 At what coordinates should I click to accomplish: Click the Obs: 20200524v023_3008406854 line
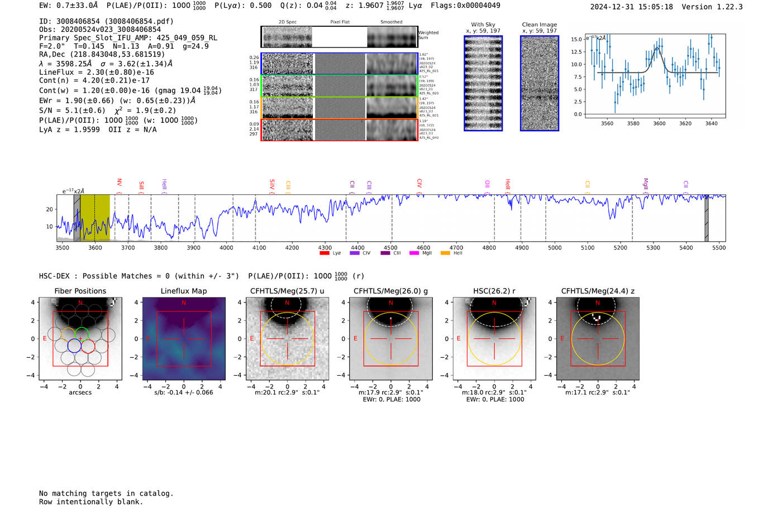[100, 30]
